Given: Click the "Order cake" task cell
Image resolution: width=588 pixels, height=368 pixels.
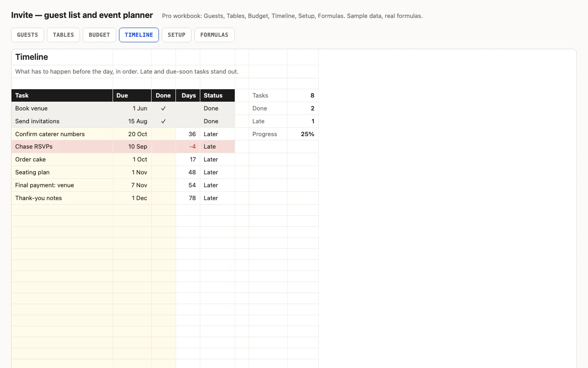Looking at the screenshot, I should pyautogui.click(x=62, y=160).
